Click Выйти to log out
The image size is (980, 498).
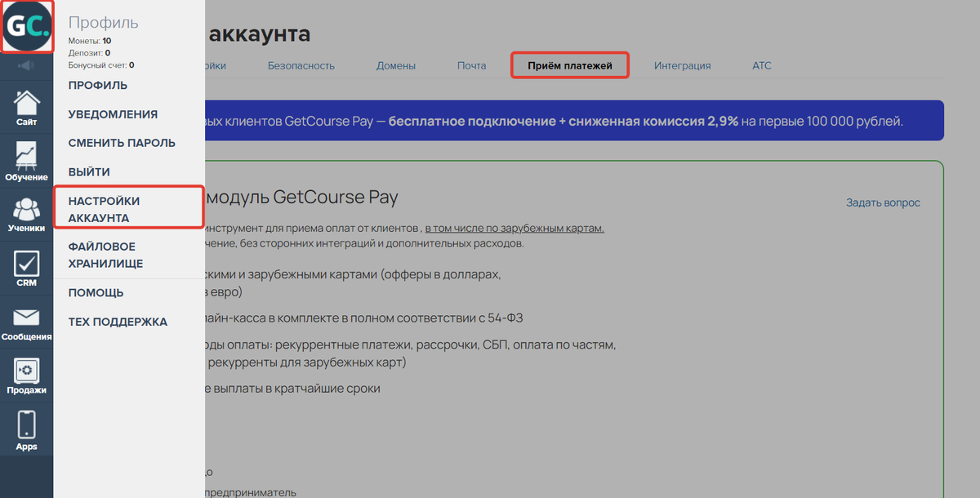pyautogui.click(x=89, y=172)
